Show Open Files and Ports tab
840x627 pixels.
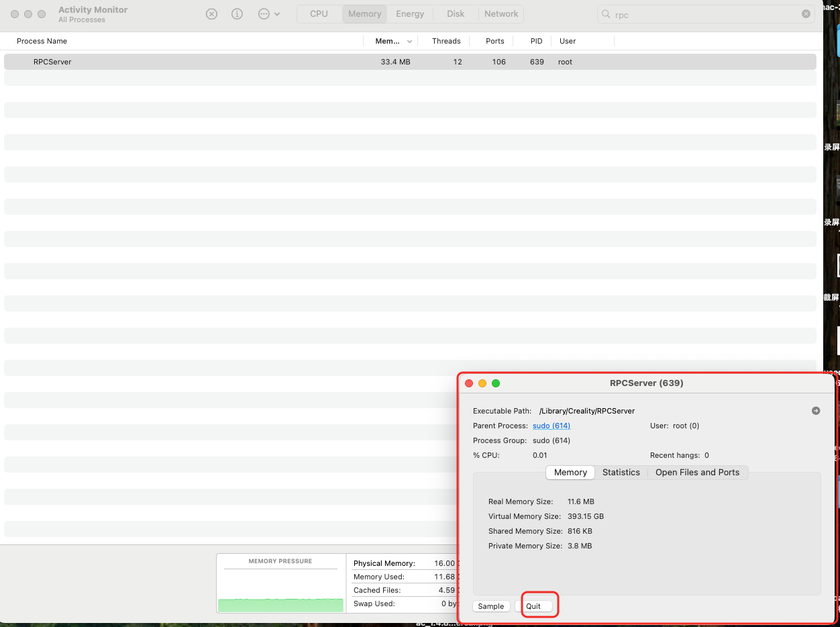coord(697,473)
